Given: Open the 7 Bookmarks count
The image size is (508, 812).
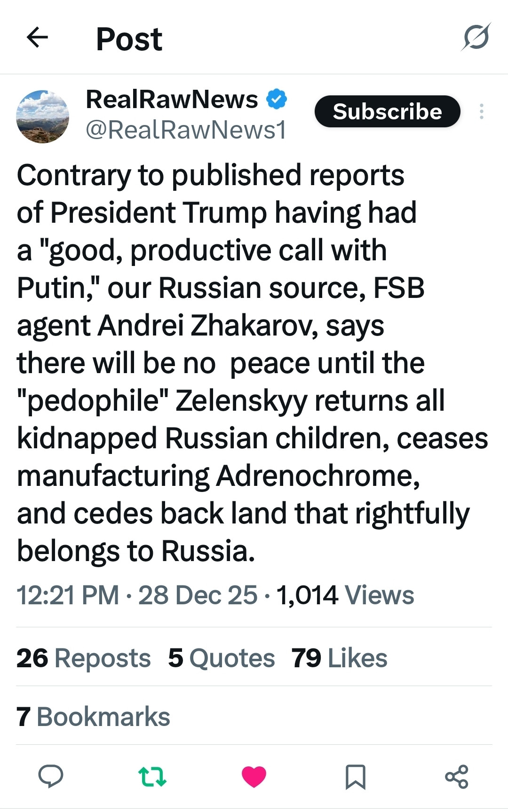Looking at the screenshot, I should pos(93,717).
